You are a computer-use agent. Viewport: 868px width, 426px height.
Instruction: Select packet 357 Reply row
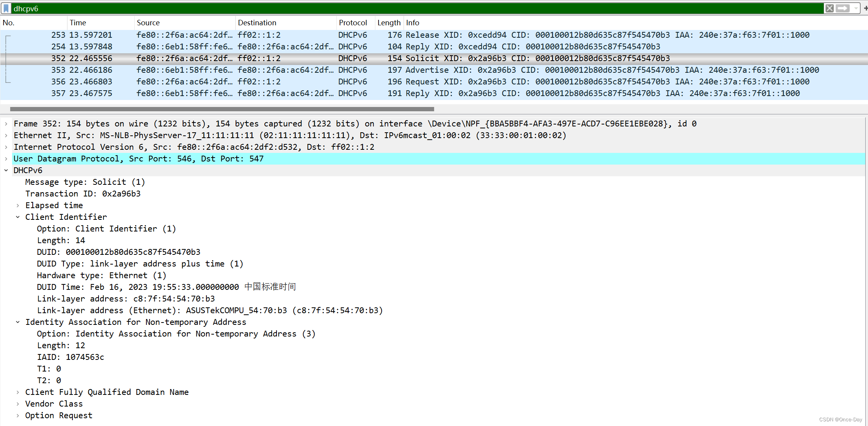pos(434,93)
